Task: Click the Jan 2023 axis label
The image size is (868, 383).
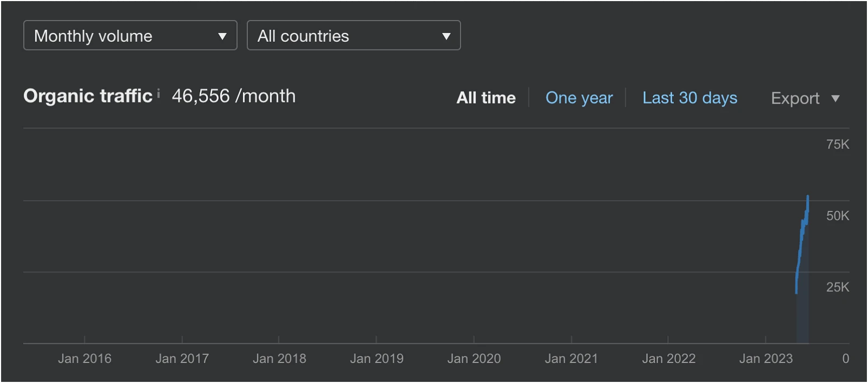Action: [766, 359]
